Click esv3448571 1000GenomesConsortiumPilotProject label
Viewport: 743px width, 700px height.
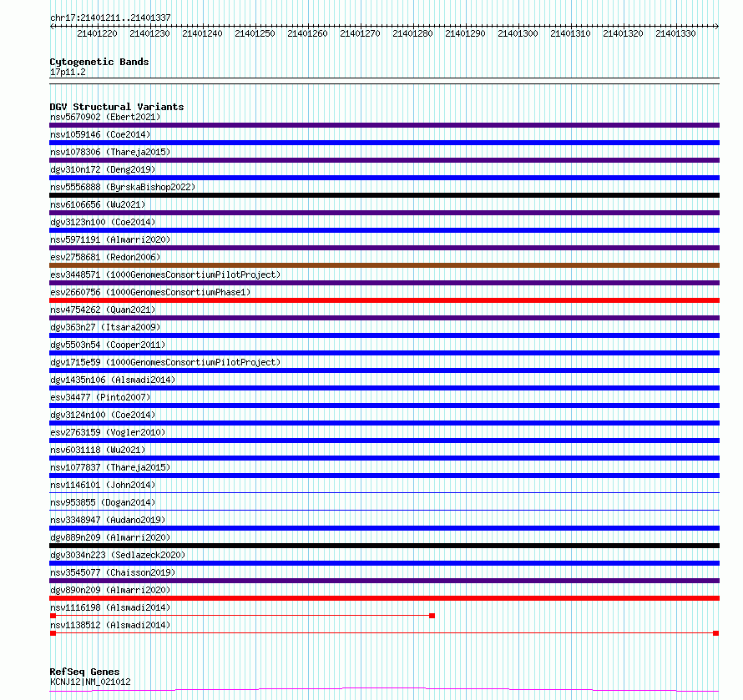(x=165, y=274)
